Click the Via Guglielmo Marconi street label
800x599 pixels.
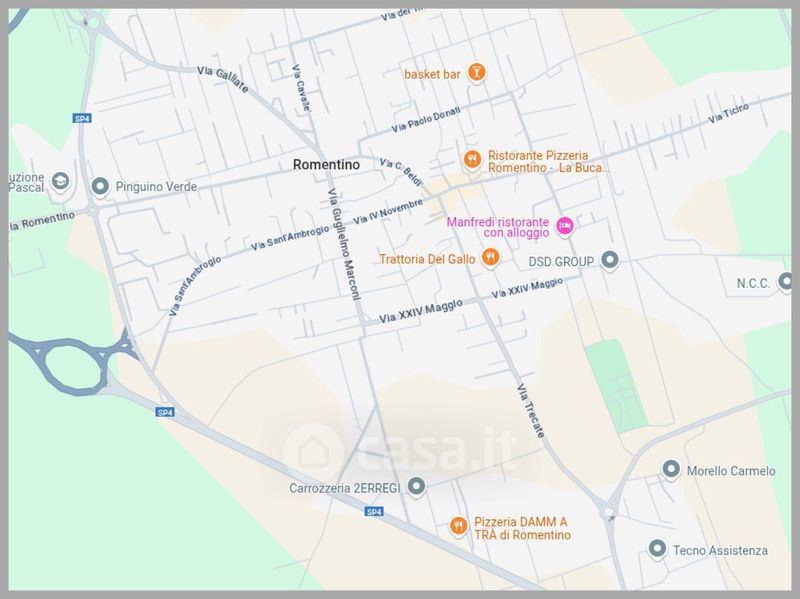point(344,244)
